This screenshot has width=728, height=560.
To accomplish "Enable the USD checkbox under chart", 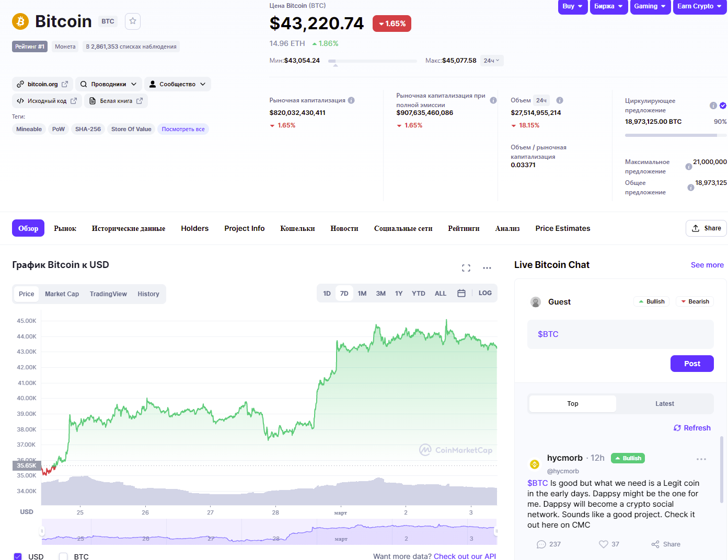I will coord(18,556).
